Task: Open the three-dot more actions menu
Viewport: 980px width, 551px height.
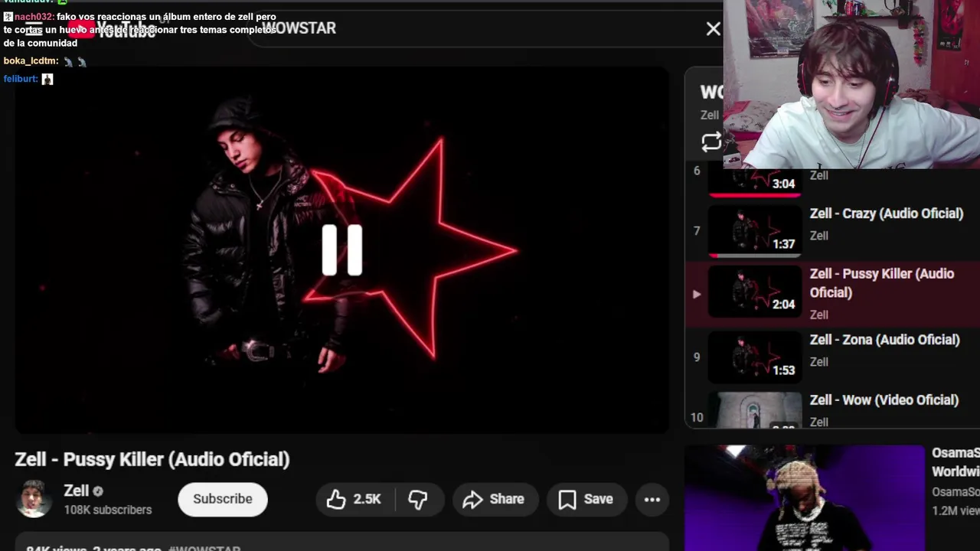Action: (x=652, y=499)
